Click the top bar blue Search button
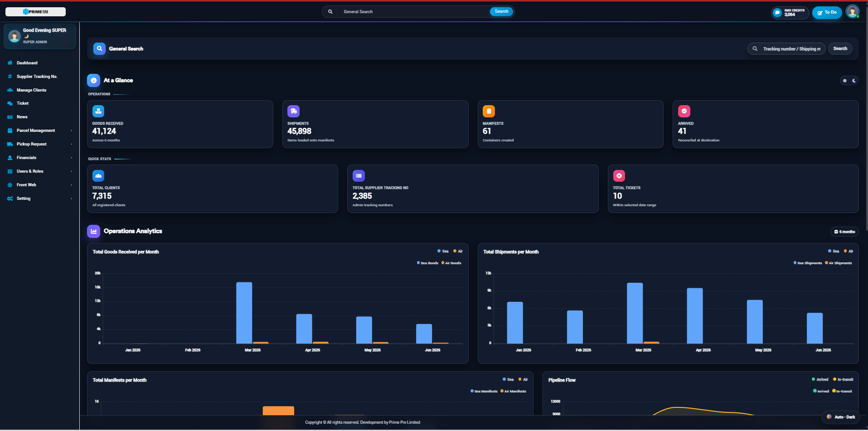 click(501, 12)
